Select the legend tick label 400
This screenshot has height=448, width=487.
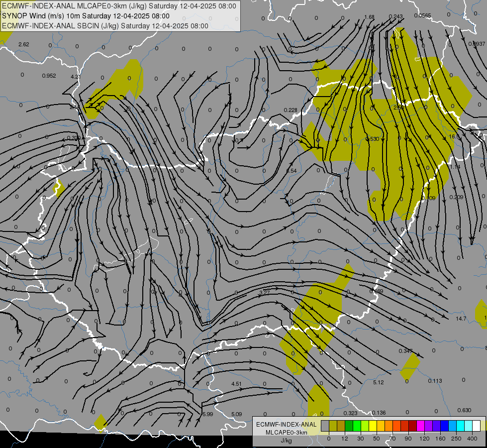[x=472, y=439]
